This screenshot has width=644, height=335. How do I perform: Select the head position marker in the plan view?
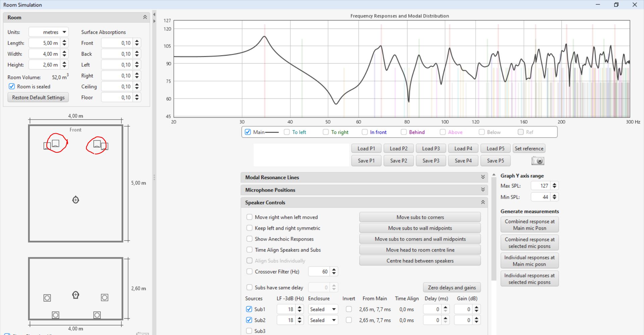click(x=76, y=200)
